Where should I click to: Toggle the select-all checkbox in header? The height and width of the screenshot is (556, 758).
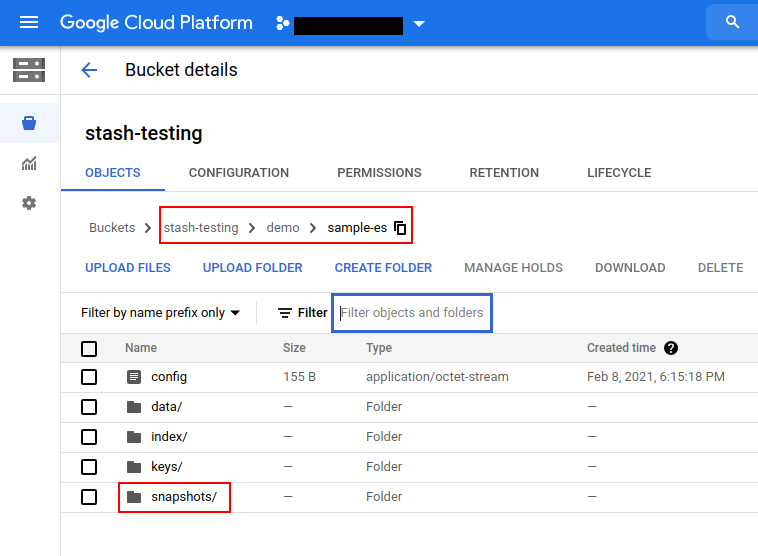click(x=89, y=348)
